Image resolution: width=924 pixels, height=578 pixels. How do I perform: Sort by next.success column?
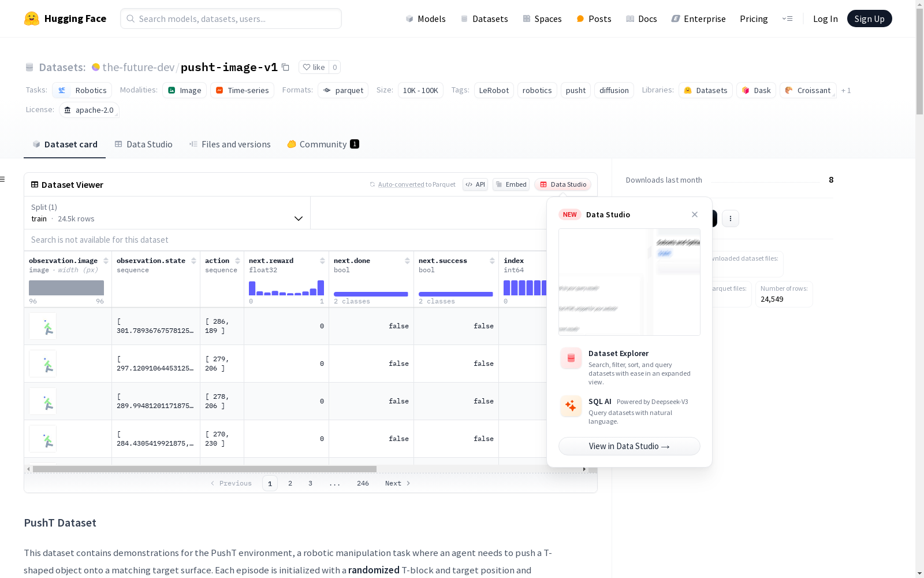tap(492, 261)
